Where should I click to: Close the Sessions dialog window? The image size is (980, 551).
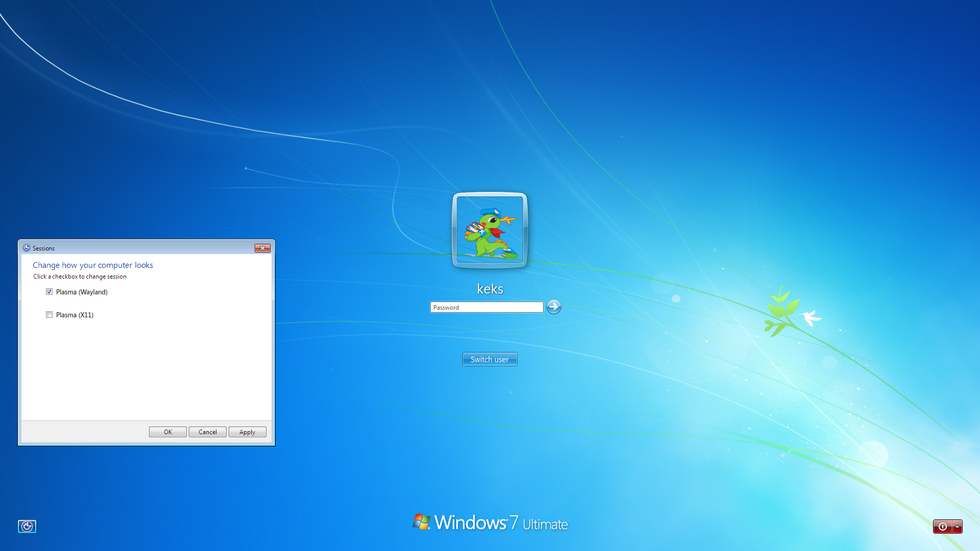(x=262, y=248)
